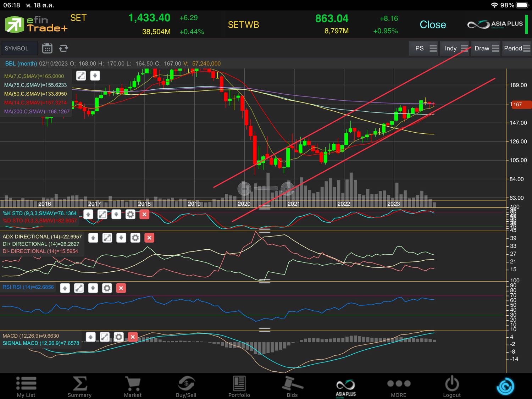This screenshot has width=532, height=399.
Task: Remove the STO indicator panel
Action: pos(144,214)
